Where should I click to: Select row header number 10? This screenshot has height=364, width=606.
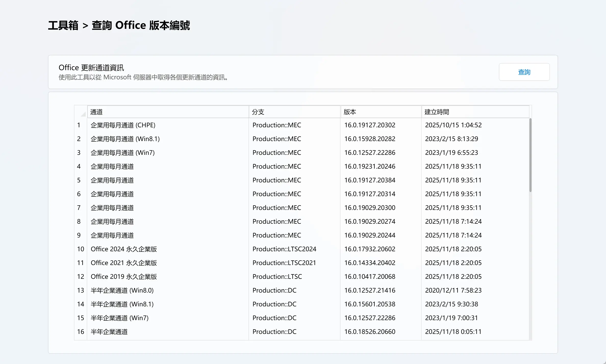tap(81, 249)
